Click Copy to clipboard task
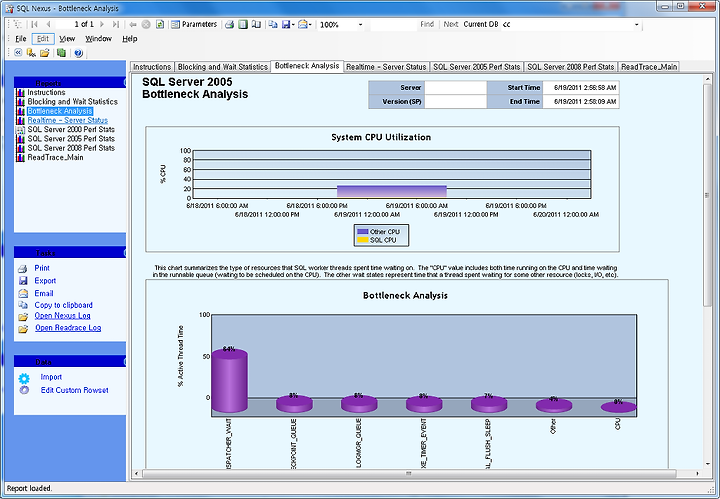The width and height of the screenshot is (720, 499). tap(63, 305)
